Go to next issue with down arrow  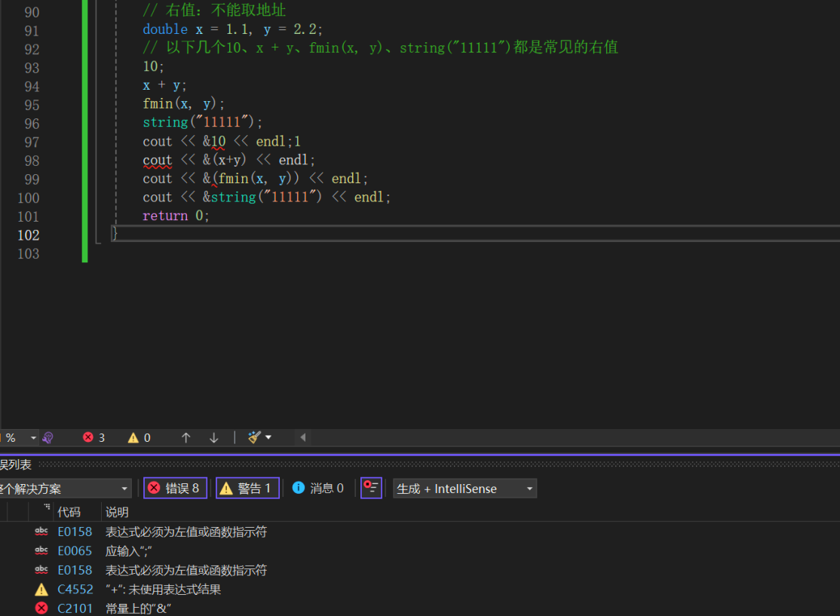point(213,437)
